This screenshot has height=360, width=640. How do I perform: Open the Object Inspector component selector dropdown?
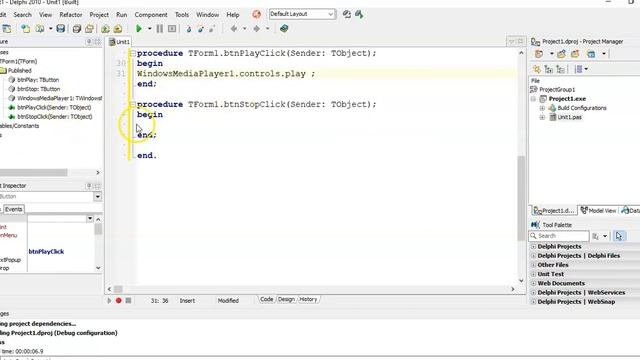(98, 197)
